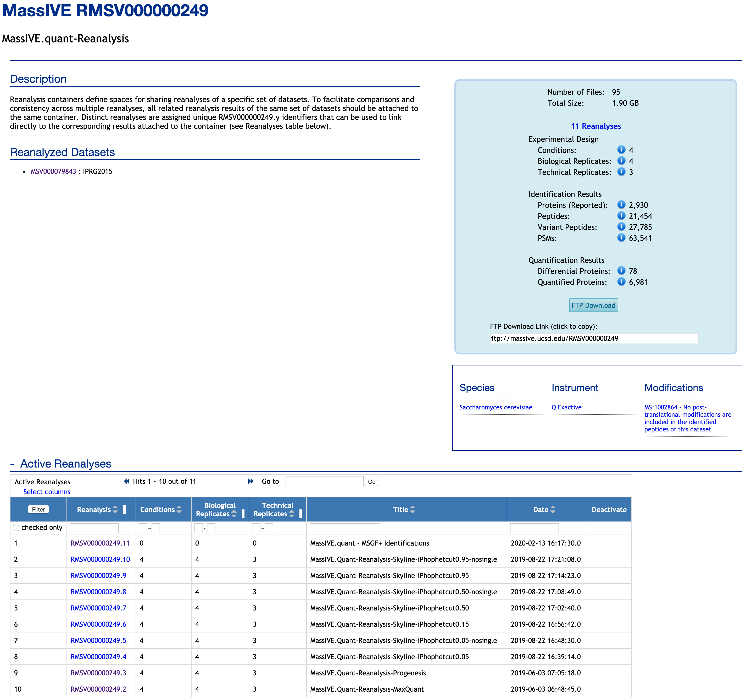
Task: Click the info icon beside Conditions
Action: 621,150
